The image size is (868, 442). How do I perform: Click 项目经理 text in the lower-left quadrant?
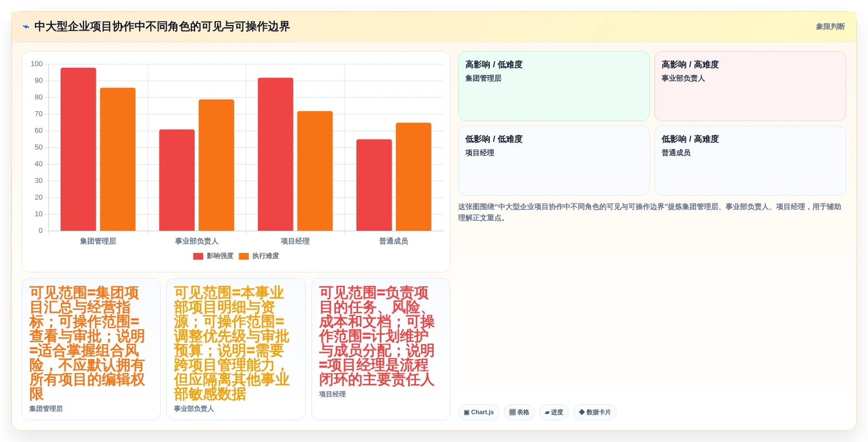(479, 153)
